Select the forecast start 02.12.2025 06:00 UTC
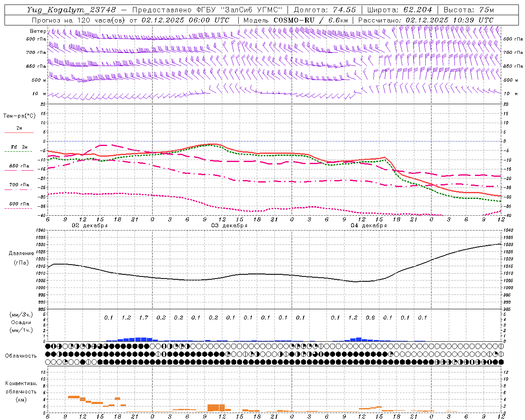This screenshot has height=420, width=525. click(x=185, y=20)
